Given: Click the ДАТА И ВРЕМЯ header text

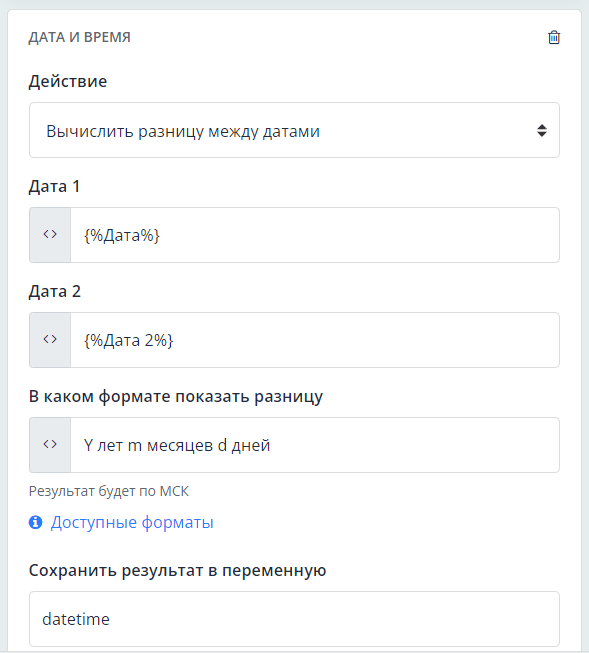Looking at the screenshot, I should 80,37.
